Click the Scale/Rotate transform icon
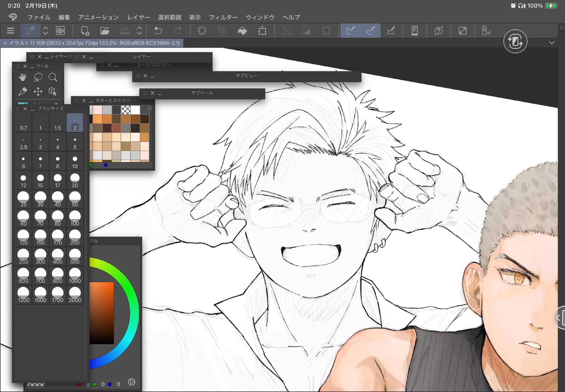 coord(262,30)
